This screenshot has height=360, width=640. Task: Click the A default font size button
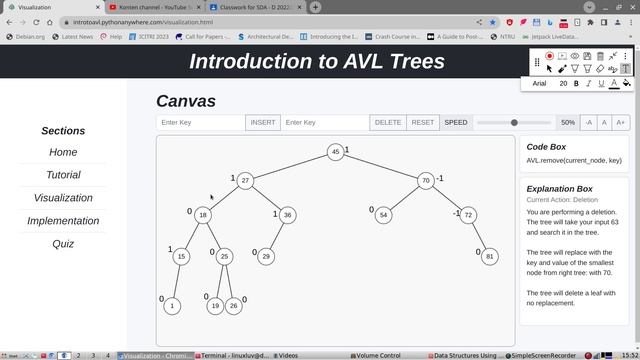coord(604,122)
